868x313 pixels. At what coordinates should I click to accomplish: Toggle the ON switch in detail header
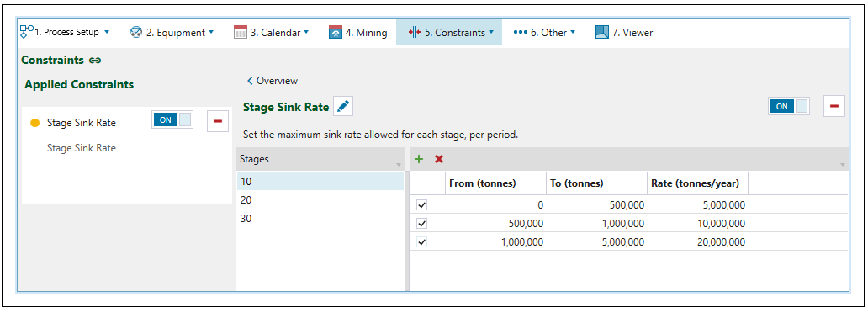[x=788, y=106]
